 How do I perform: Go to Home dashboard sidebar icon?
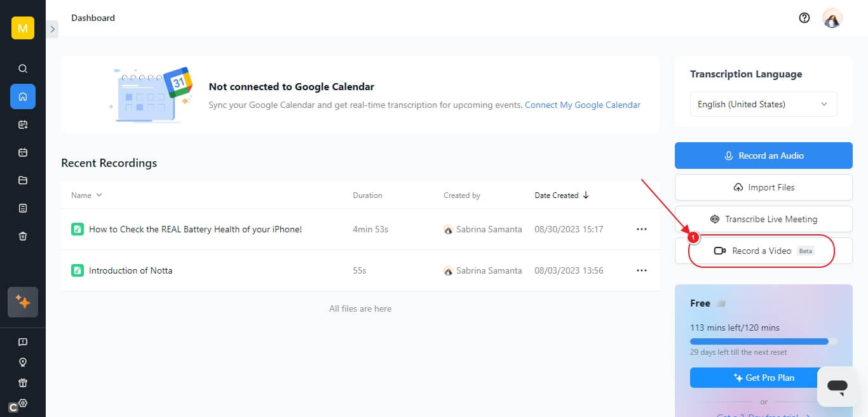(23, 96)
